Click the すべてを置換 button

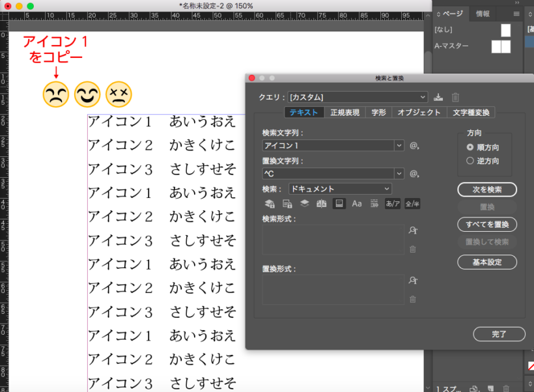pos(487,225)
